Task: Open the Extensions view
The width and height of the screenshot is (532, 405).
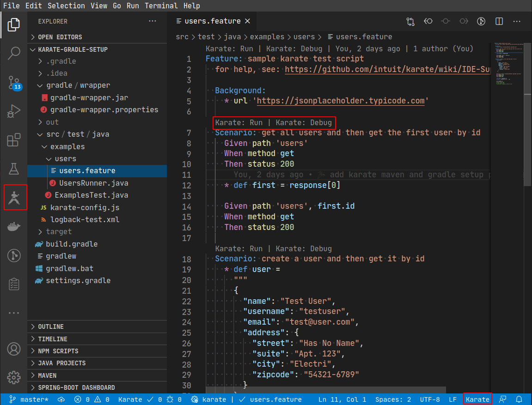Action: (x=14, y=140)
